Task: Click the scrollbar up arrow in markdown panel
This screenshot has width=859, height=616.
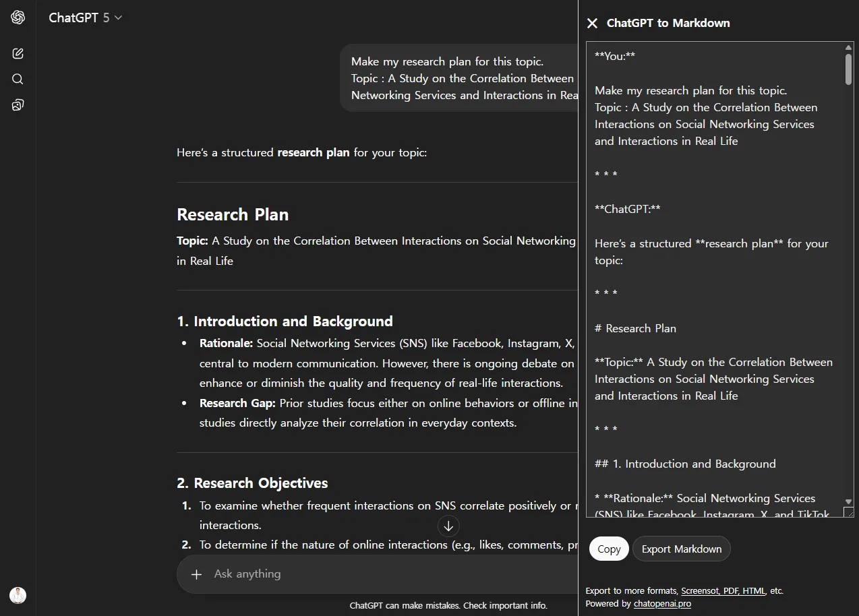Action: [x=848, y=47]
